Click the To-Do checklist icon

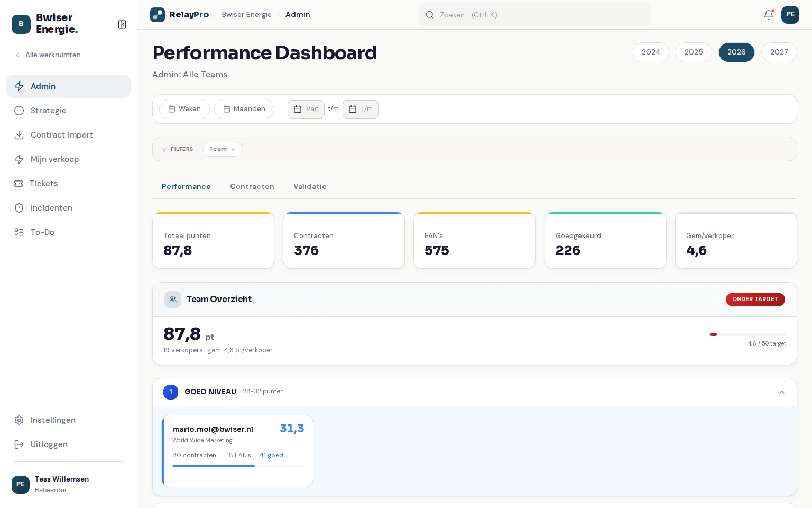19,232
